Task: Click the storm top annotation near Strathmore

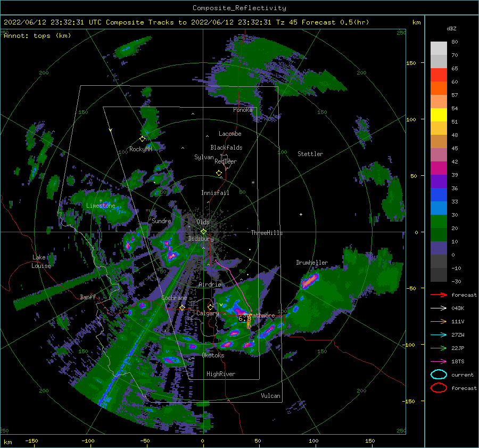Action: coord(242,319)
